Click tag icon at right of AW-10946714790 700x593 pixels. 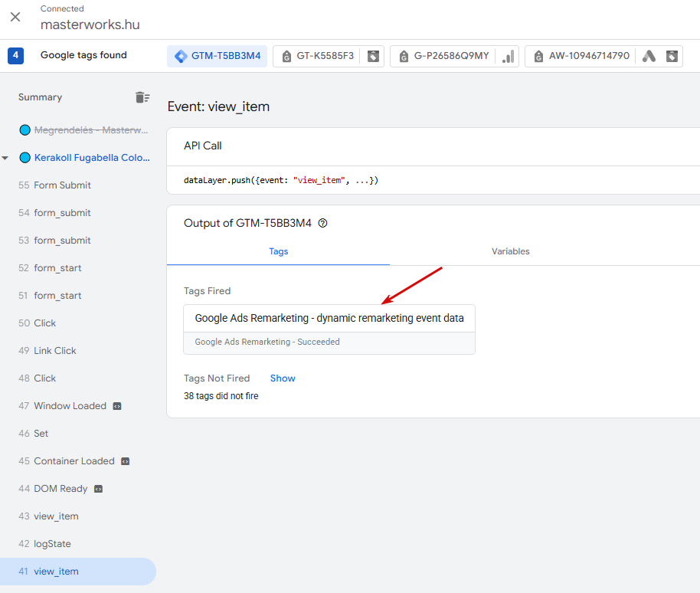672,56
